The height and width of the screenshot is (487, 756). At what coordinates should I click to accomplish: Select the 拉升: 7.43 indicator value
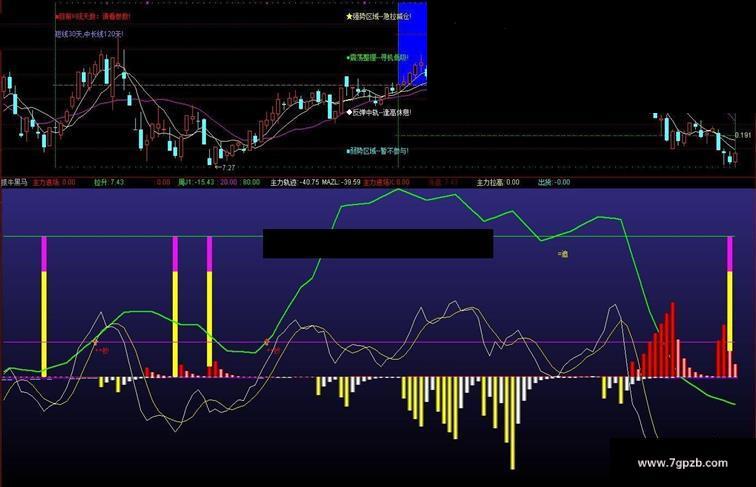tap(109, 182)
